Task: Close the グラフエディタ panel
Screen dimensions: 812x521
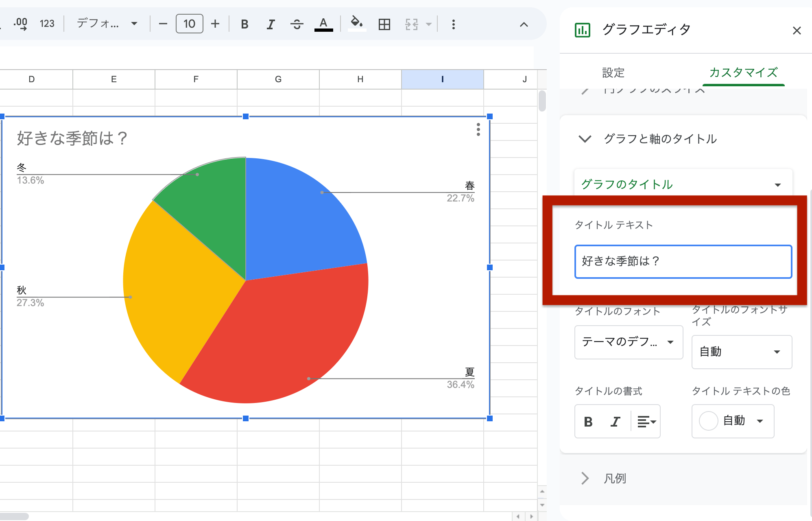Action: (796, 31)
